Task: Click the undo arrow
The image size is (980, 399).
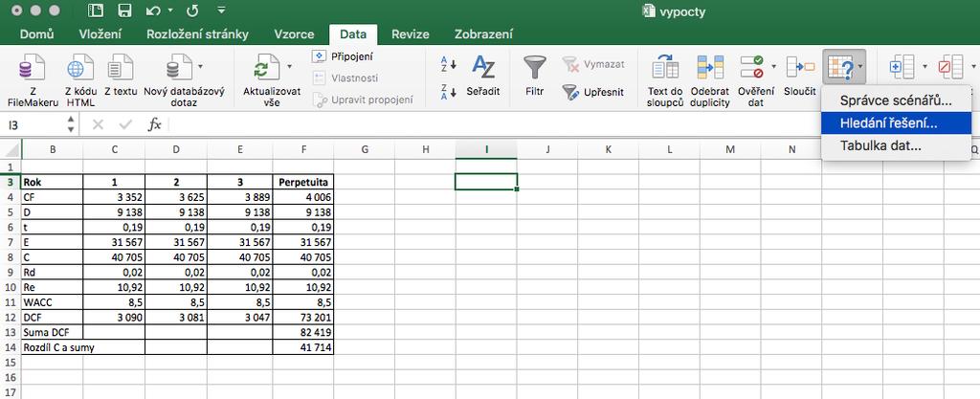Action: click(x=153, y=11)
